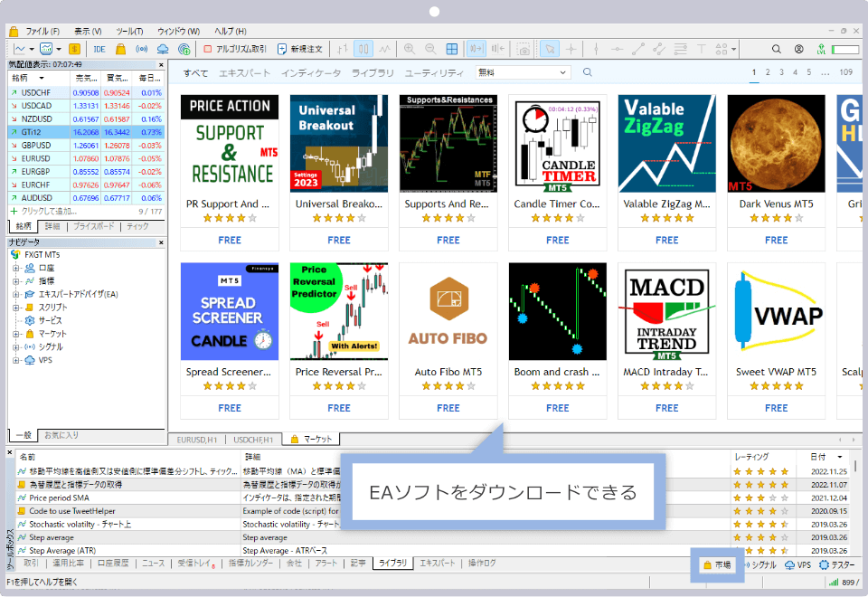Open the Signals broadcast toolbar icon
This screenshot has height=597, width=868.
point(142,49)
